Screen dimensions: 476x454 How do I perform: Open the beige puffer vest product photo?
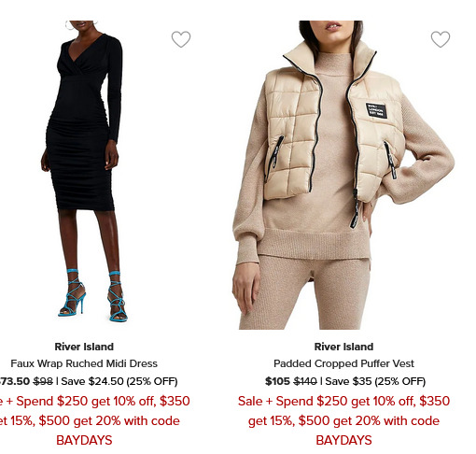click(x=343, y=175)
